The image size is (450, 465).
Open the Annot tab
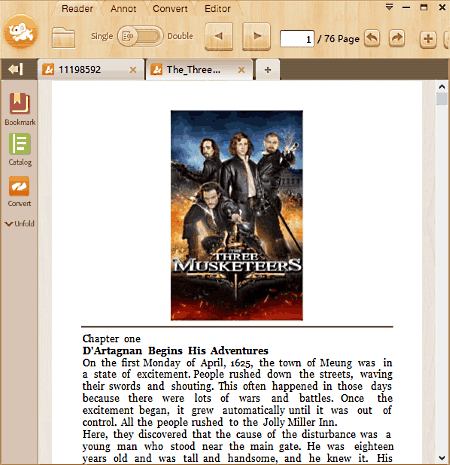(123, 8)
